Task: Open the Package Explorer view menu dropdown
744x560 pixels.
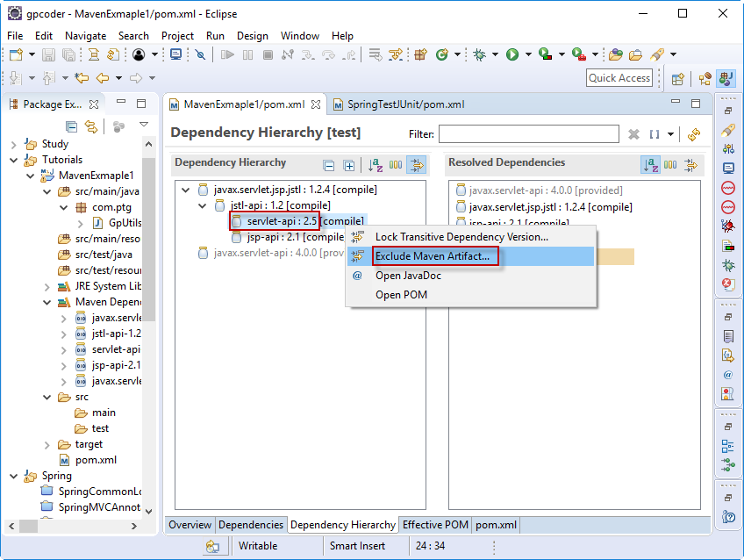Action: point(144,126)
